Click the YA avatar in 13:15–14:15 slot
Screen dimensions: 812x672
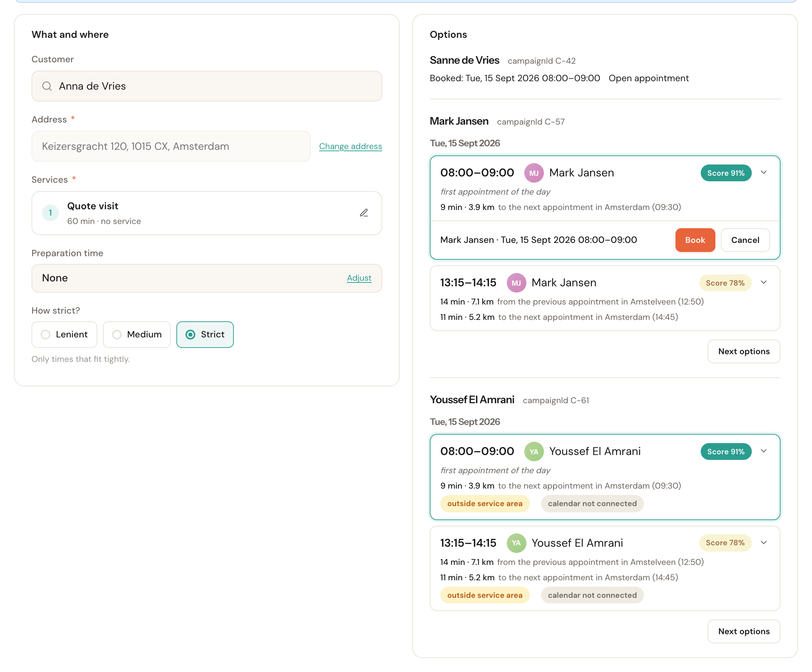[516, 543]
